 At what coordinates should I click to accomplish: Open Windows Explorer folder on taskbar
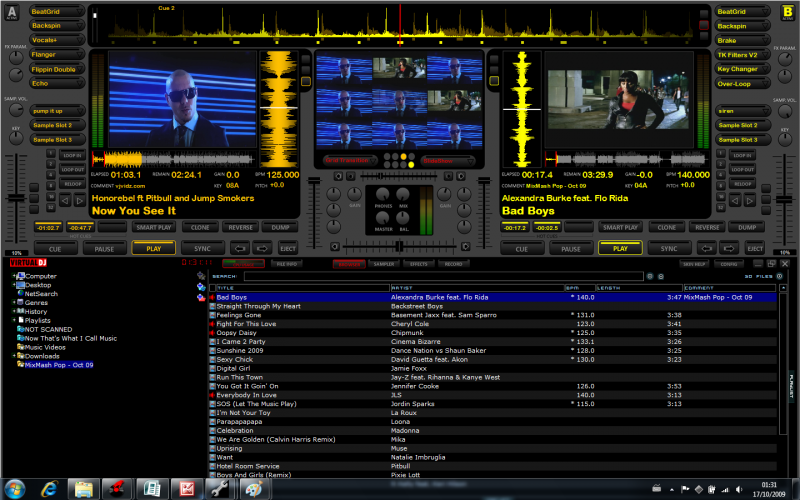pyautogui.click(x=83, y=489)
